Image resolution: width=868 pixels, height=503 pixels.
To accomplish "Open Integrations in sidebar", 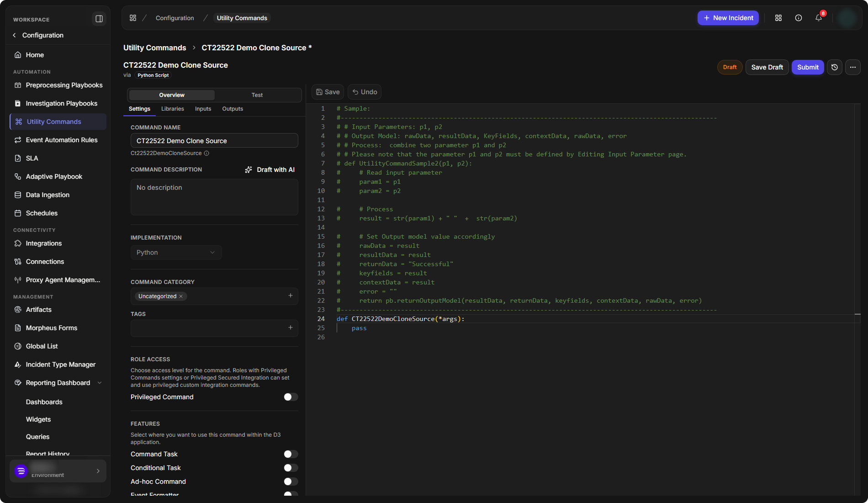I will (x=58, y=243).
